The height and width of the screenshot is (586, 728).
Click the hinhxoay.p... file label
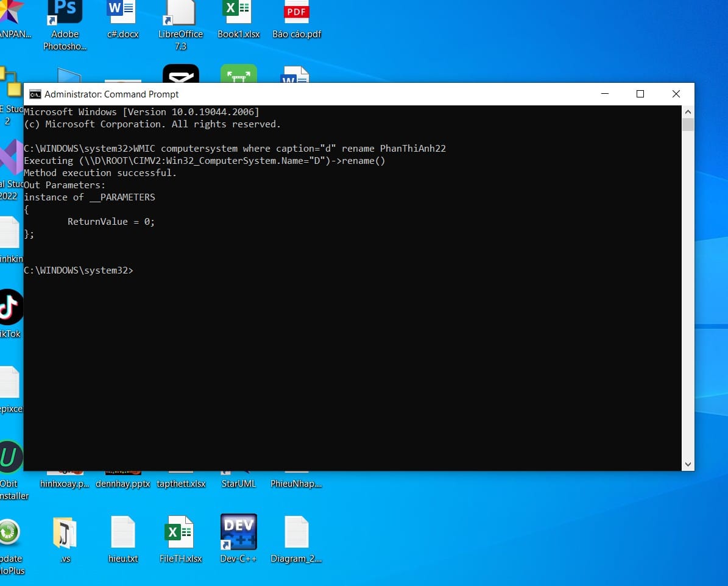tap(65, 484)
